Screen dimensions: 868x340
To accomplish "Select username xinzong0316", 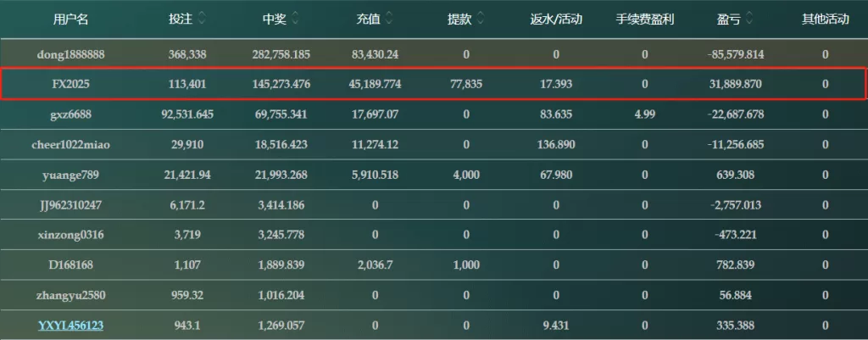I will point(71,235).
